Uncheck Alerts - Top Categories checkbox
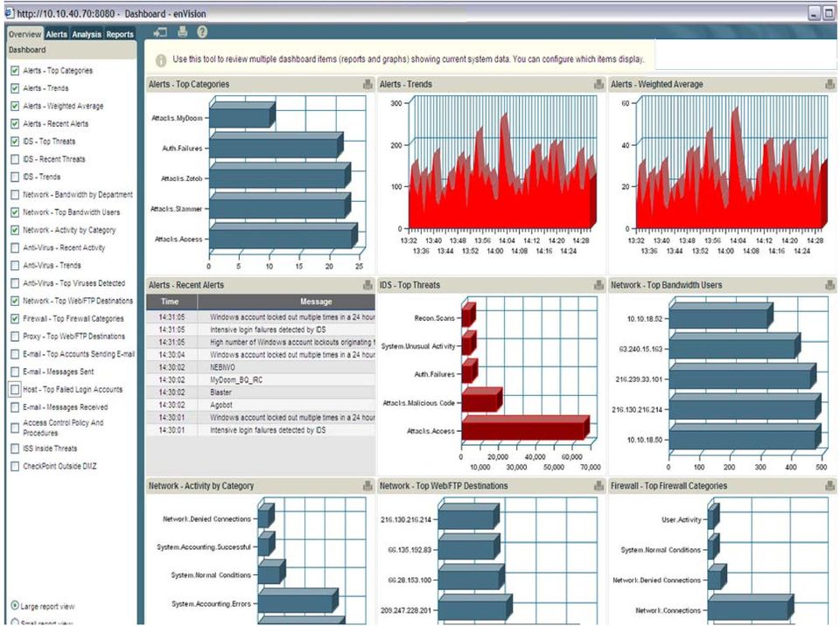The width and height of the screenshot is (840, 626). 15,71
